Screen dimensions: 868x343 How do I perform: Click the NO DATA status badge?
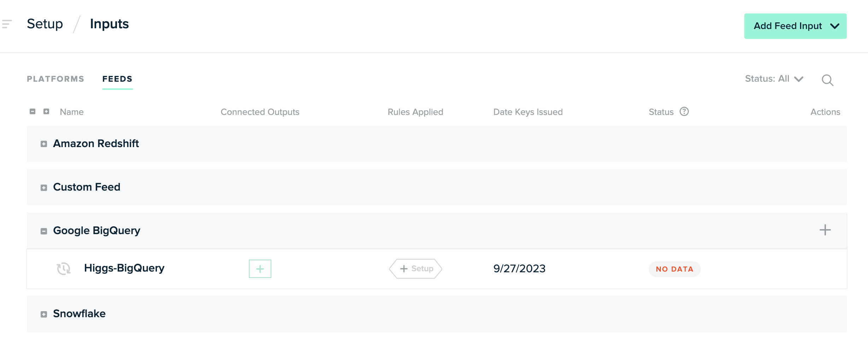click(675, 269)
